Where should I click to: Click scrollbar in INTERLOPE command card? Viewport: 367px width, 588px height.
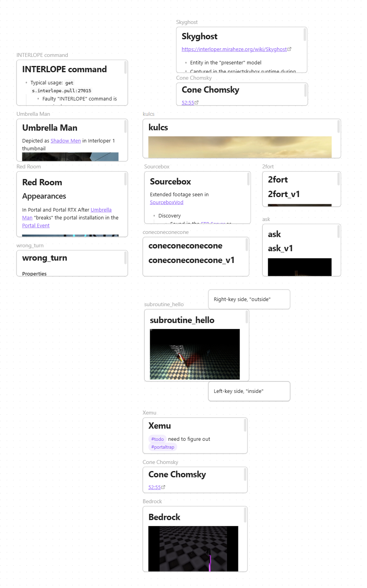tap(125, 68)
